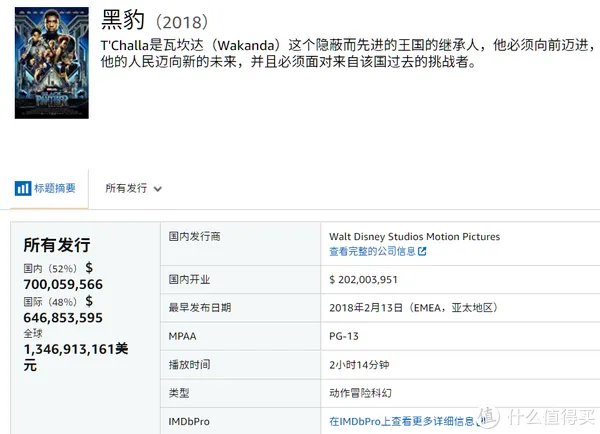The height and width of the screenshot is (434, 600).
Task: Click the 最早发布日期 row label
Action: click(x=200, y=308)
